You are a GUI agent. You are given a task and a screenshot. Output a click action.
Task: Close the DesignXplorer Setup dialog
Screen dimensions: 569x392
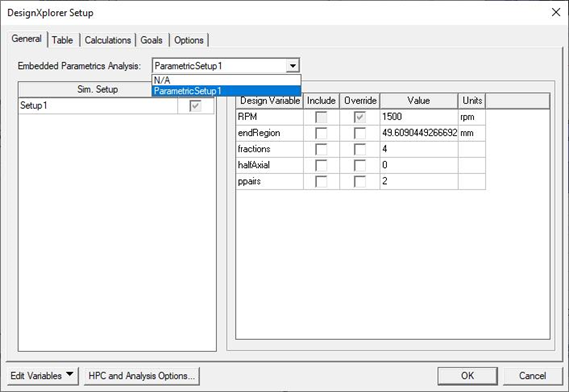(x=556, y=12)
